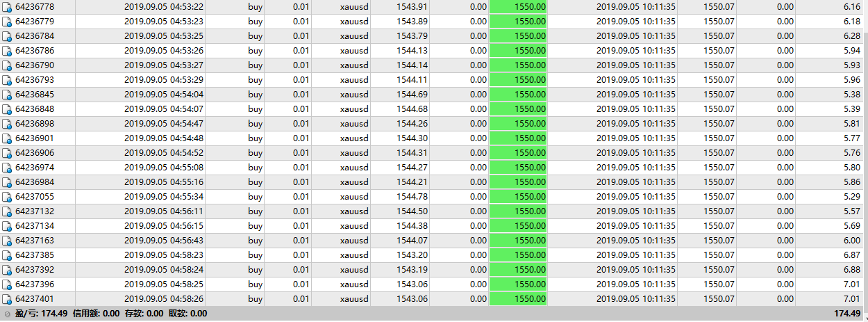
Task: Click the order icon beside ticket 64236778
Action: [7, 7]
